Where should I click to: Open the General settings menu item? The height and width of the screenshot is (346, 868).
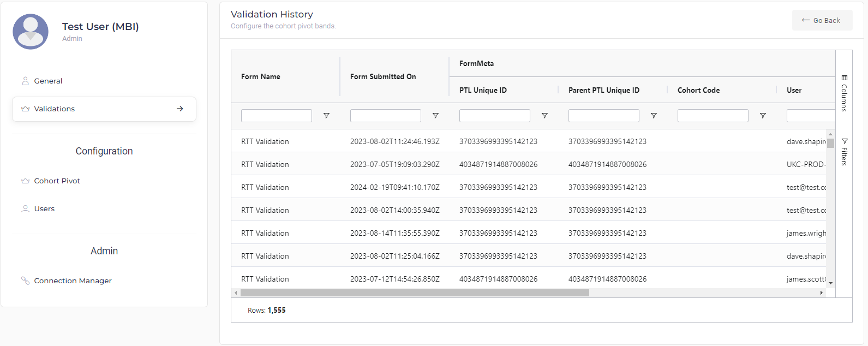[x=48, y=81]
